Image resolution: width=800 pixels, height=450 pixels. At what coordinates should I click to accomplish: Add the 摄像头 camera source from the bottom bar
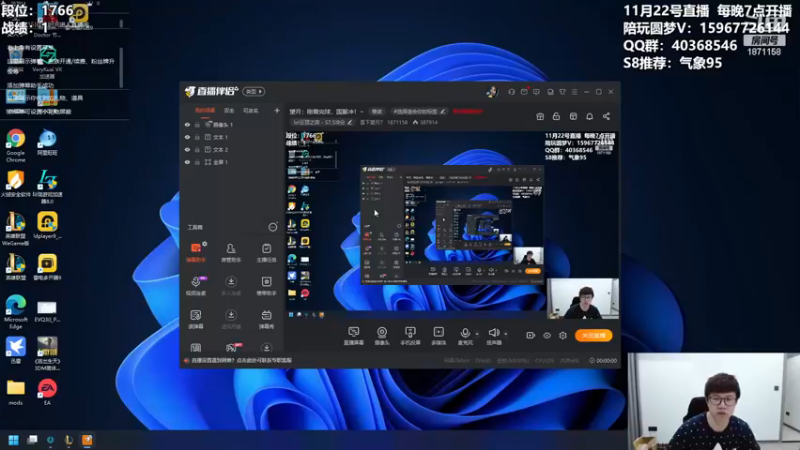tap(382, 336)
